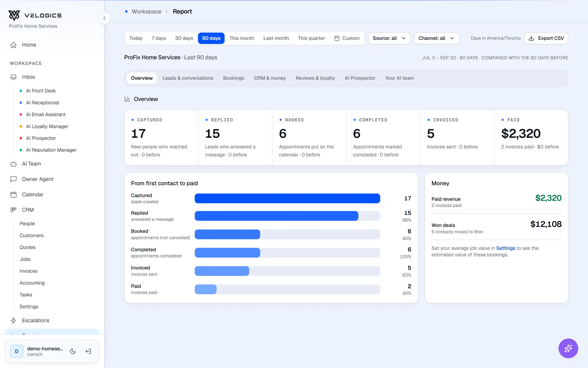The width and height of the screenshot is (588, 368).
Task: Click the CRM board icon
Action: 13,210
